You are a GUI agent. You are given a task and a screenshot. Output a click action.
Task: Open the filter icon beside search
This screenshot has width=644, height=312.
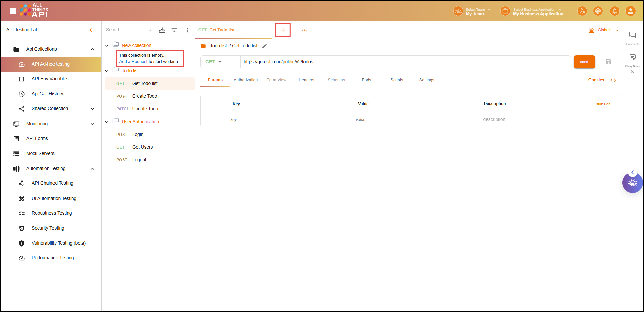tap(174, 30)
